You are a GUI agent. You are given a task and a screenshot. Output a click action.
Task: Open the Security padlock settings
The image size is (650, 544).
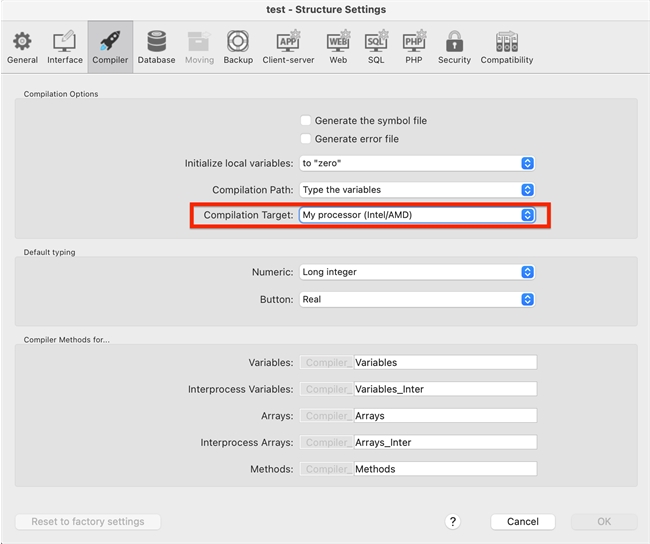454,46
